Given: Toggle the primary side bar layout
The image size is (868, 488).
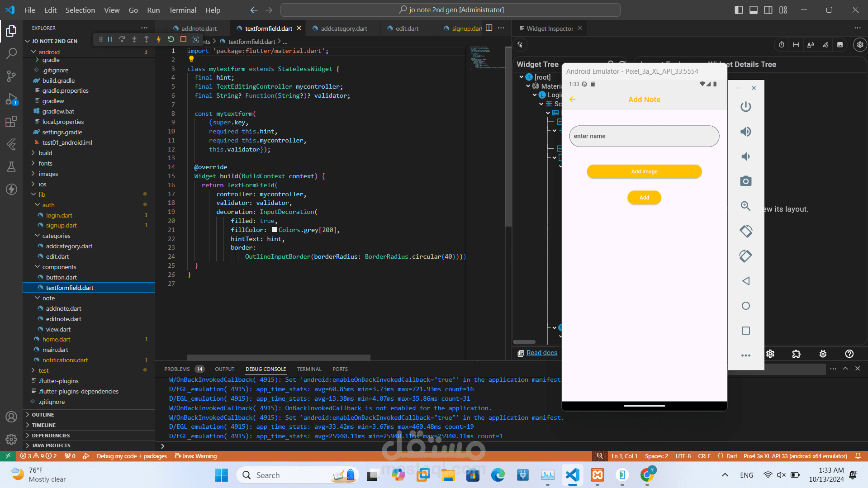Looking at the screenshot, I should (x=739, y=10).
